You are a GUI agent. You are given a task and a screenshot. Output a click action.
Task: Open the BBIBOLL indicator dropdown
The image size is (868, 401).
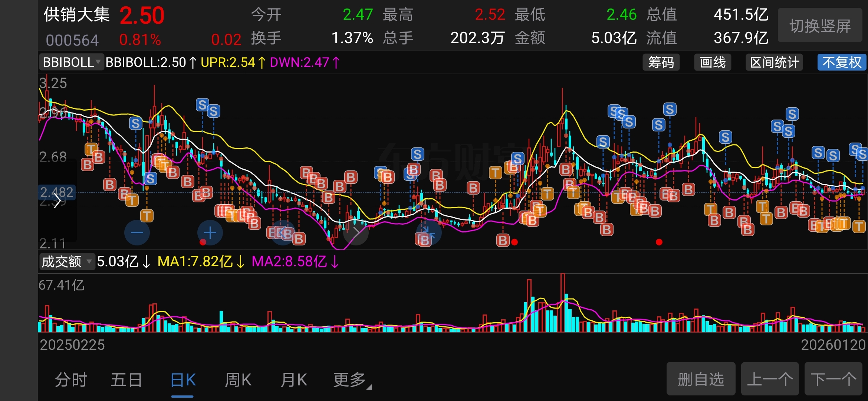click(71, 62)
